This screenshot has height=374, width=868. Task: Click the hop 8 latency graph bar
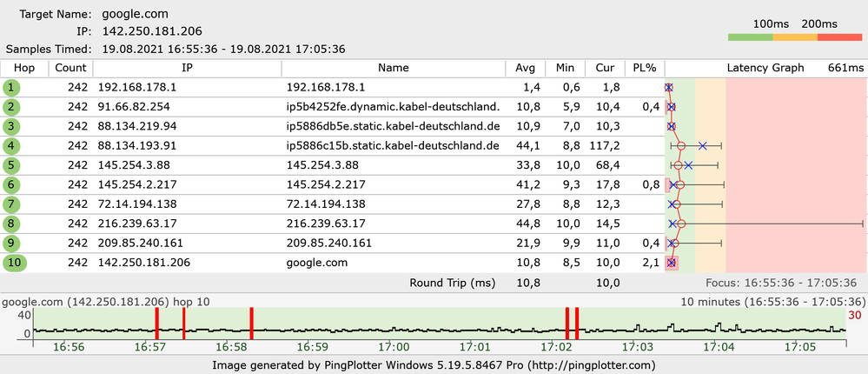click(766, 224)
